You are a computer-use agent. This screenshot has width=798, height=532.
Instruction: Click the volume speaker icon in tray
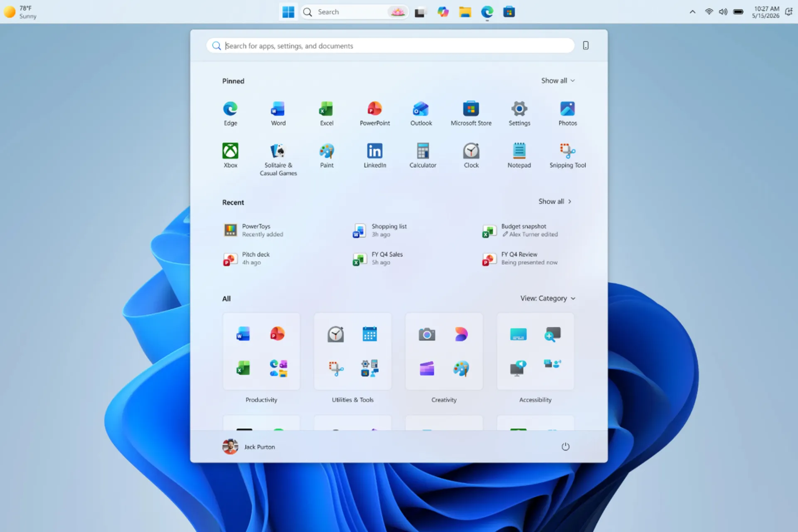point(723,12)
